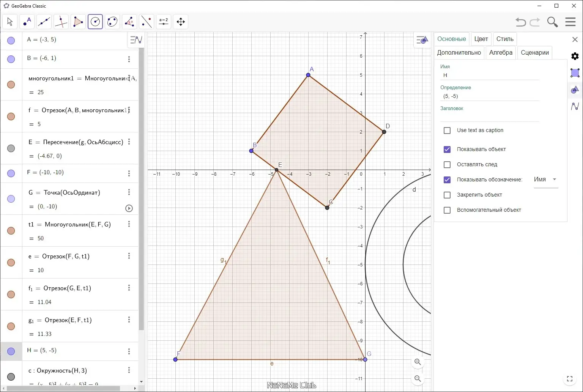The image size is (583, 392).
Task: Click the Algebra panel vertical scrollbar
Action: (x=141, y=189)
